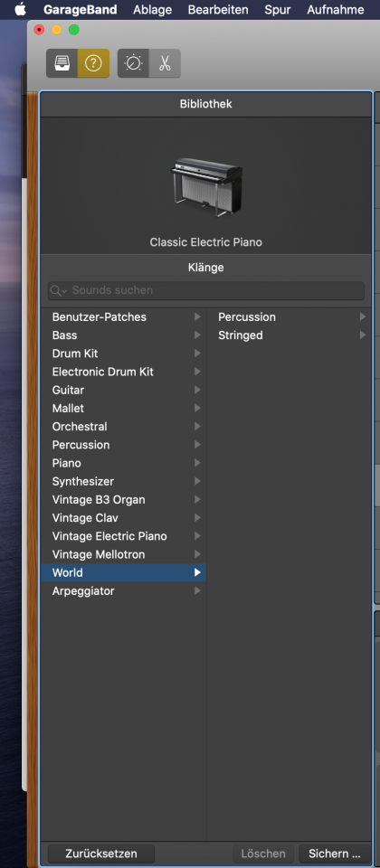Click the Sounds suchen search field

coord(206,290)
